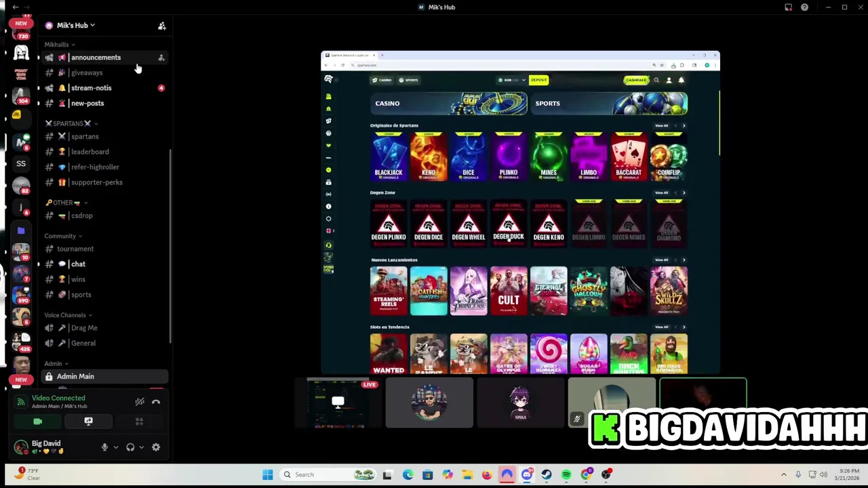Click Video Connected status text
This screenshot has width=868, height=488.
58,398
